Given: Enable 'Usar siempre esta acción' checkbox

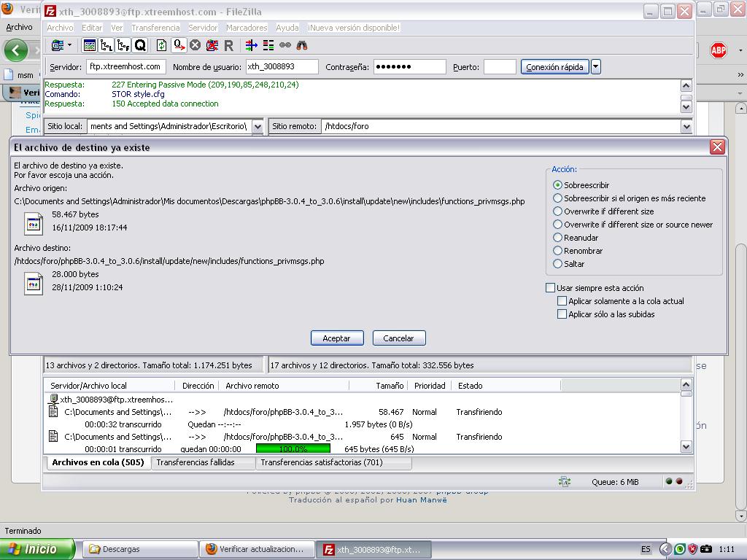Looking at the screenshot, I should point(550,287).
